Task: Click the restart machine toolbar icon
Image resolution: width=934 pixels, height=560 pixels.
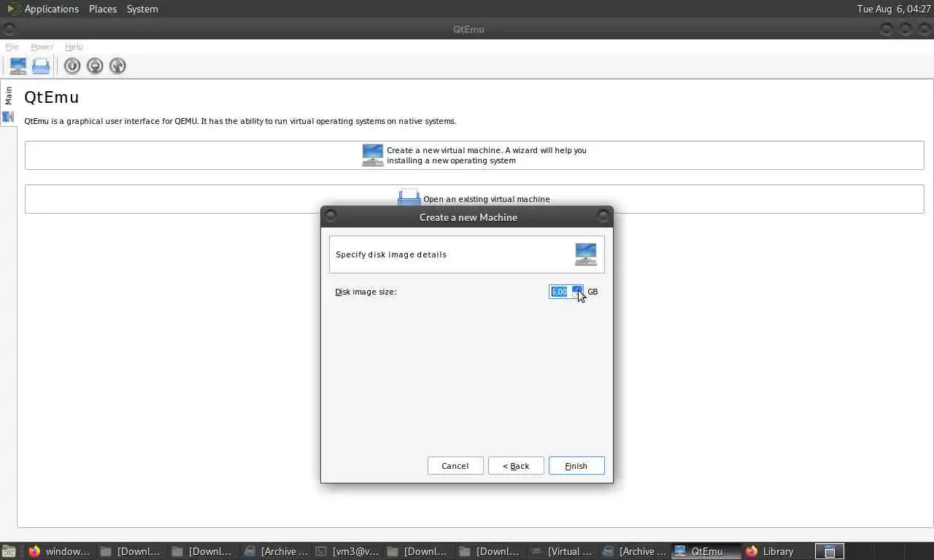Action: pyautogui.click(x=117, y=66)
